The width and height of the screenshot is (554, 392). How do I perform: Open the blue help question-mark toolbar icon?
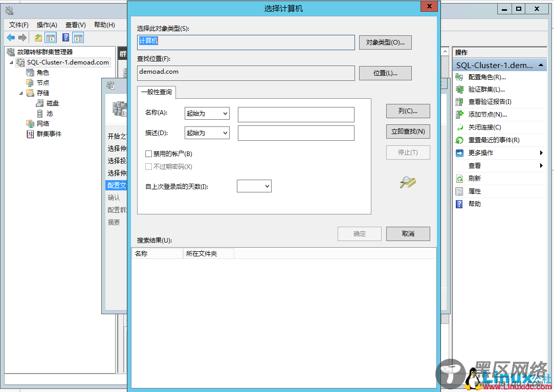point(65,37)
